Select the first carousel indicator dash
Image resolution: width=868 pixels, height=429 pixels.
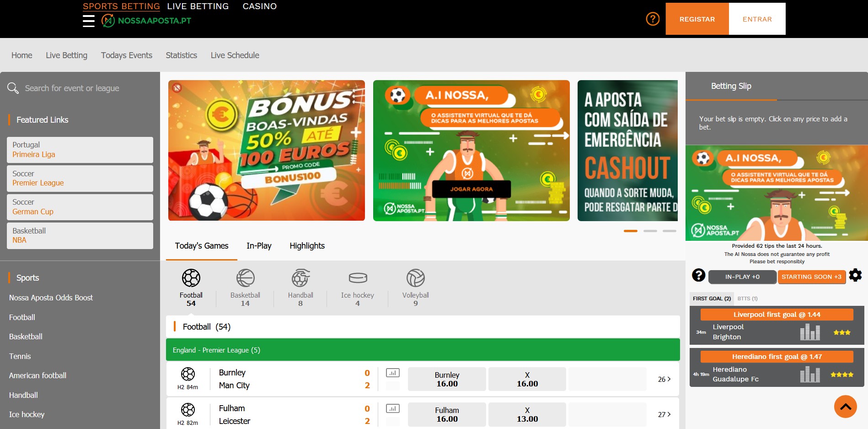coord(631,231)
